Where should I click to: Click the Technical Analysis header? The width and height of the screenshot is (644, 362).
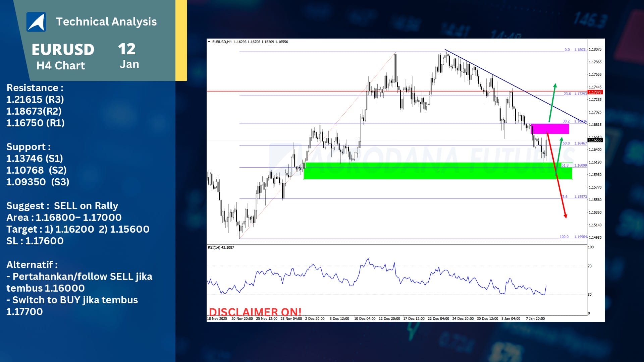click(107, 21)
